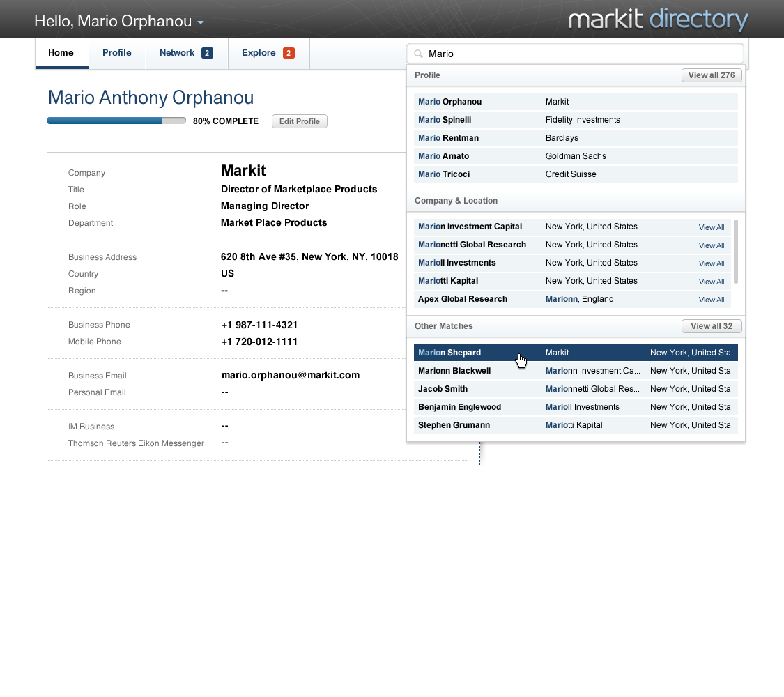This screenshot has height=697, width=784.
Task: Click View all 32 other matches button
Action: tap(712, 326)
